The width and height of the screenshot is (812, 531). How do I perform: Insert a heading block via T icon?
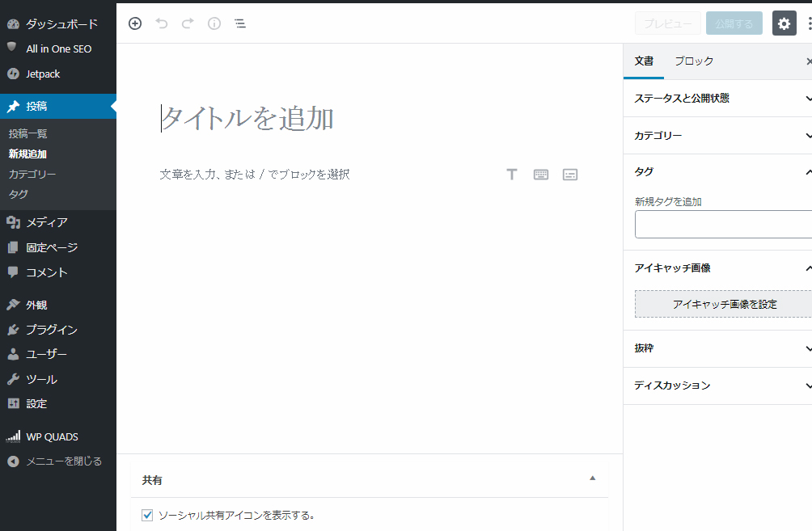click(511, 175)
